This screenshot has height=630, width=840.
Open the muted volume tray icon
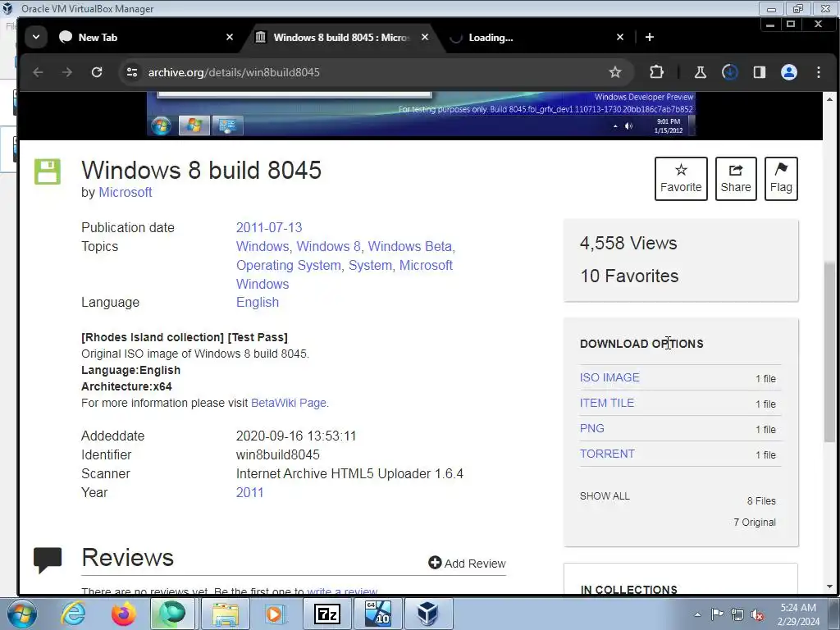pyautogui.click(x=757, y=614)
